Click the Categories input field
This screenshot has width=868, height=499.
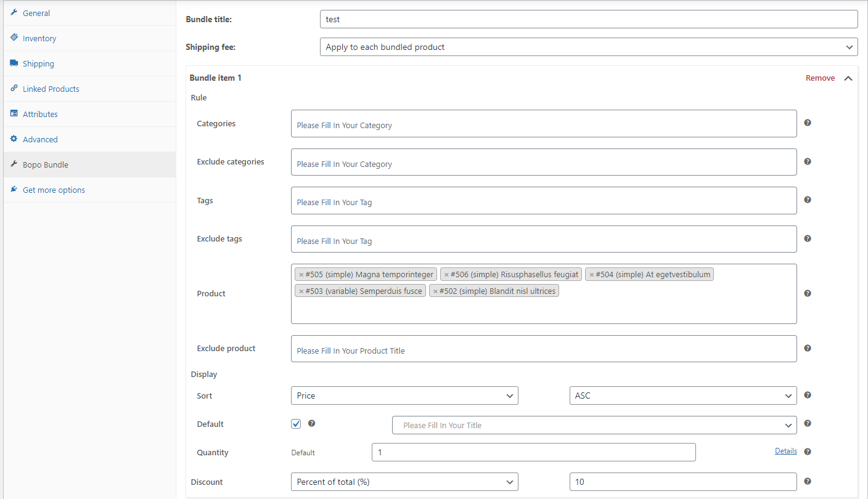point(544,124)
